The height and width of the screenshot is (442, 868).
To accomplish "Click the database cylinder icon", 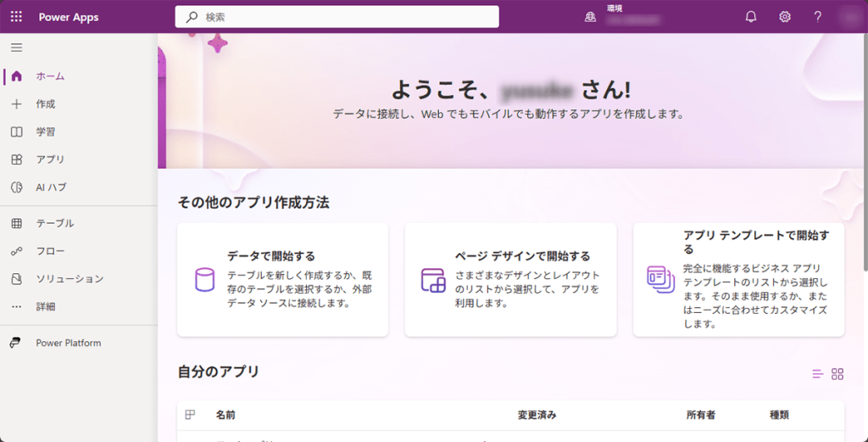I will click(204, 280).
